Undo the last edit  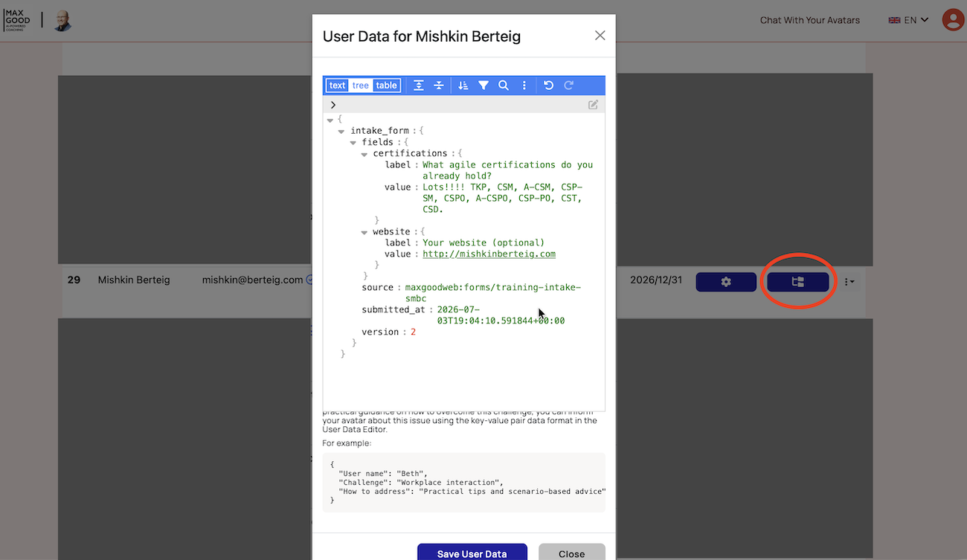549,86
